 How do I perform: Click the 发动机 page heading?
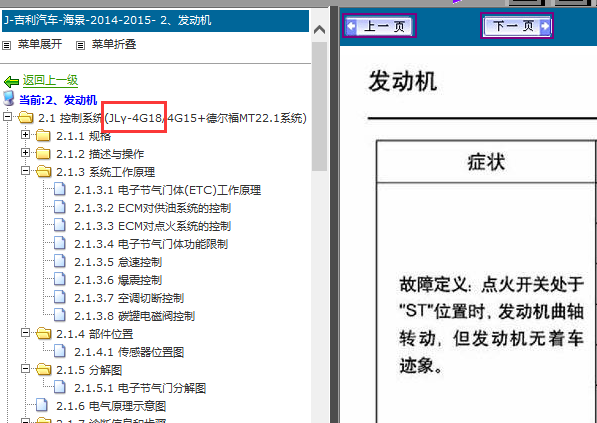[402, 82]
